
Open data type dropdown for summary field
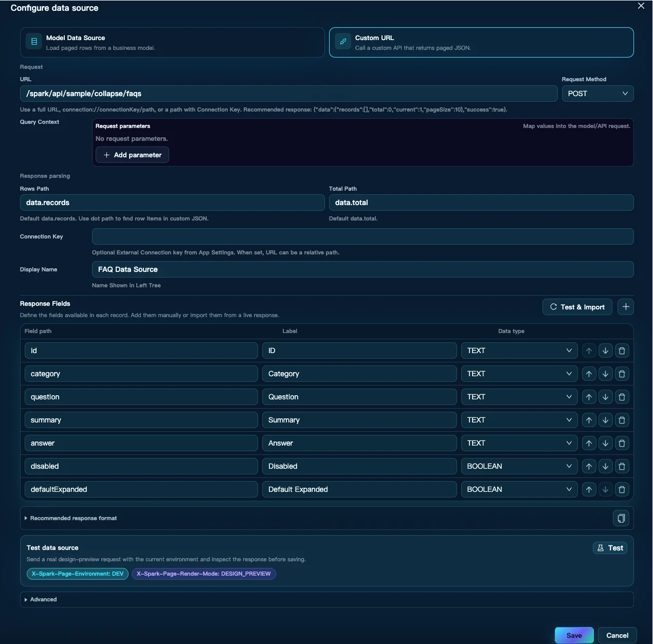coord(519,420)
